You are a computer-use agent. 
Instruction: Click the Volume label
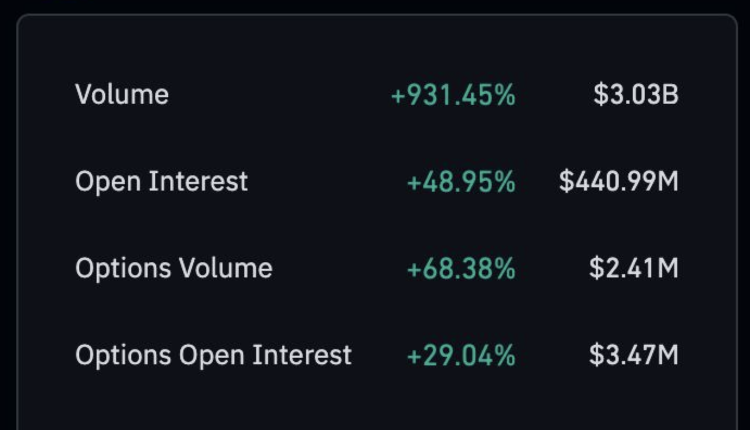(122, 95)
